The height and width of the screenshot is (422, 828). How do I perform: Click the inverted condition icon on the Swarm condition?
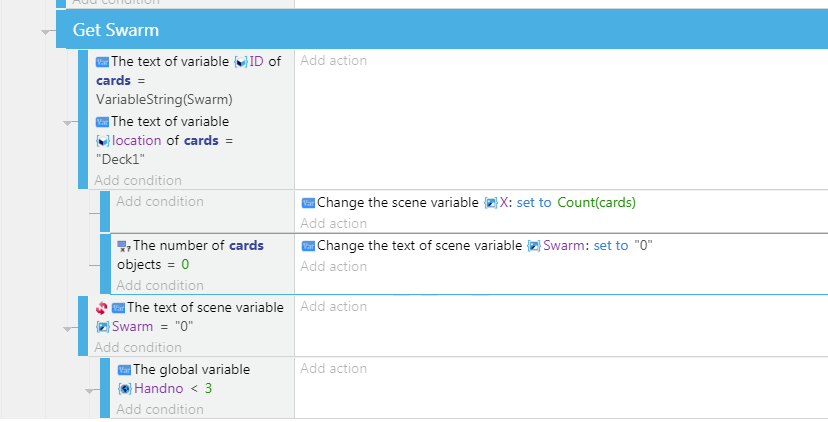tap(102, 308)
